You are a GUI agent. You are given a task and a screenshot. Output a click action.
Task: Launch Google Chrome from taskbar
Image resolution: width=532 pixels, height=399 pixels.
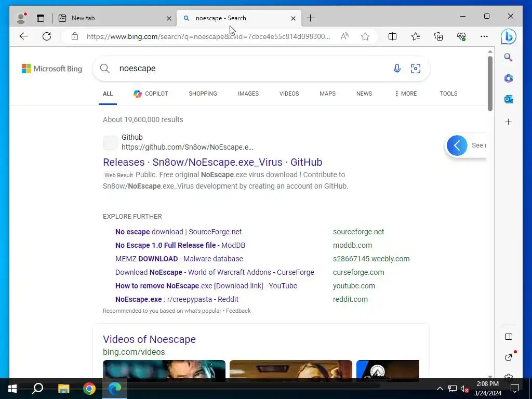(x=89, y=389)
